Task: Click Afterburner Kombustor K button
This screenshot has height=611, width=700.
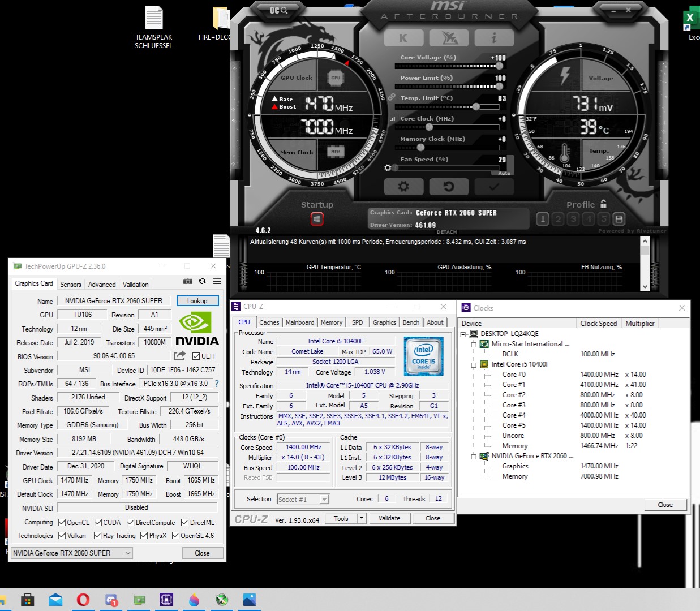Action: click(x=403, y=38)
